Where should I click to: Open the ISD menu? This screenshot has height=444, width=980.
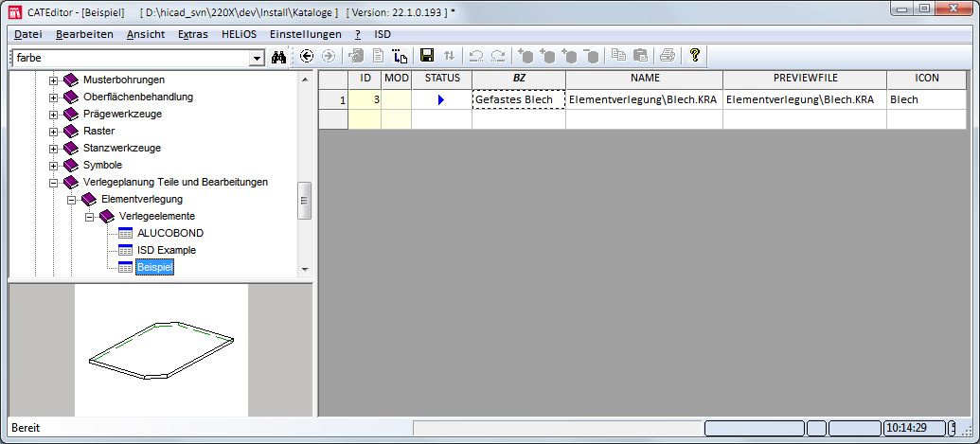click(x=383, y=34)
